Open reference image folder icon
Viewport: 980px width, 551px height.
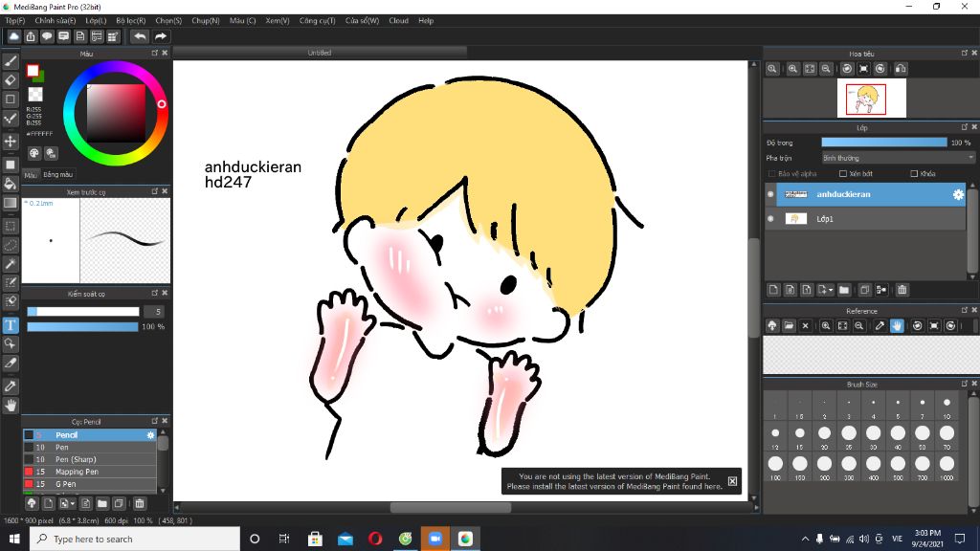point(789,326)
